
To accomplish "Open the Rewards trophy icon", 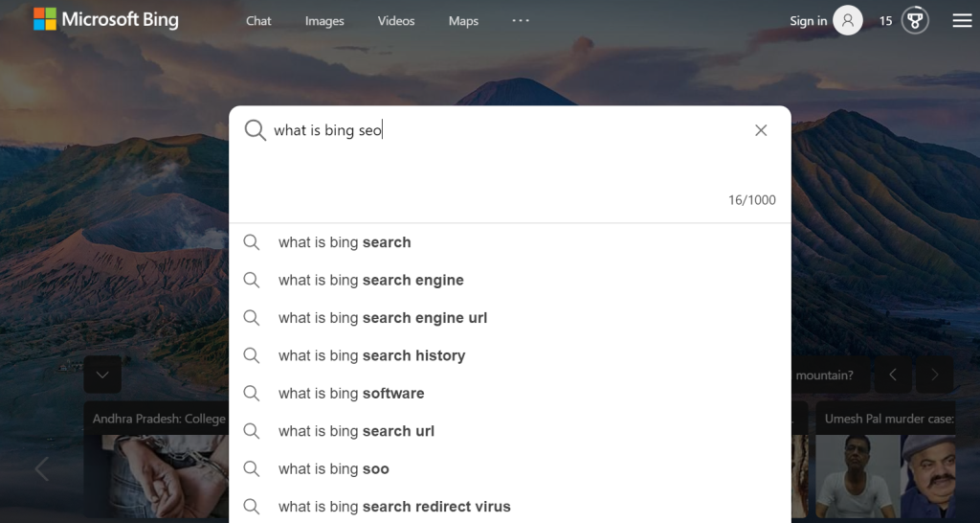I will click(915, 21).
